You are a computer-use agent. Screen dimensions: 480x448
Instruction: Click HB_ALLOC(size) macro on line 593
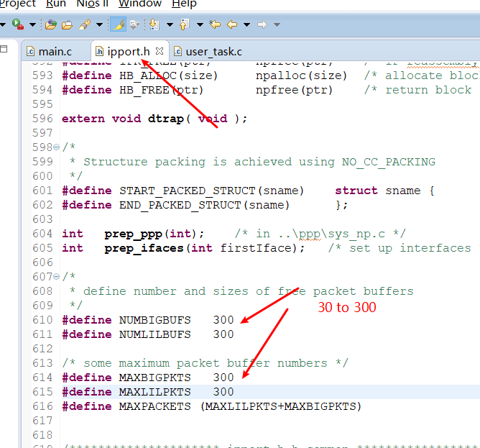tap(168, 76)
